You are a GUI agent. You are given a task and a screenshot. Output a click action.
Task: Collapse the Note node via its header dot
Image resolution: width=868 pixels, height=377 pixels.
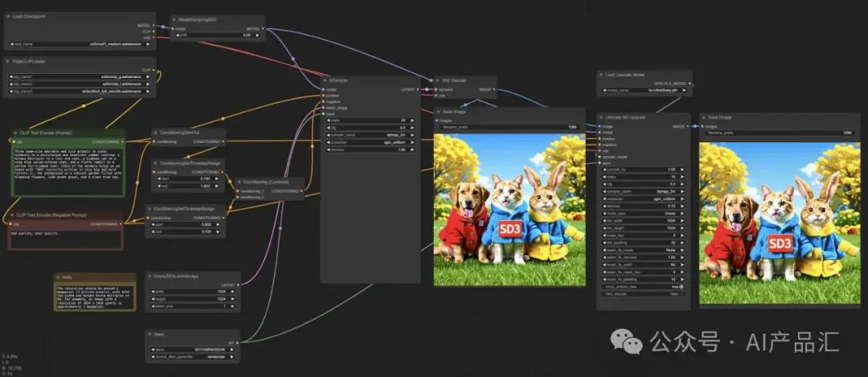tap(58, 277)
